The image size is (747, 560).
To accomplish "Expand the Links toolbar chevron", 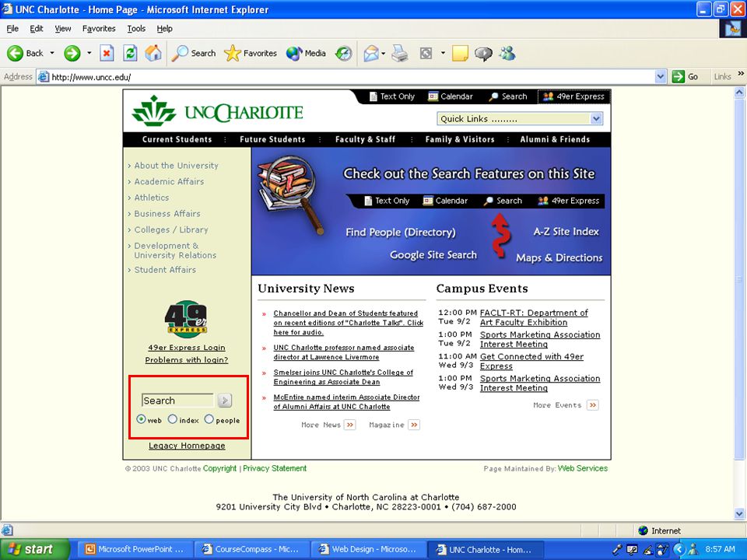I will [740, 73].
